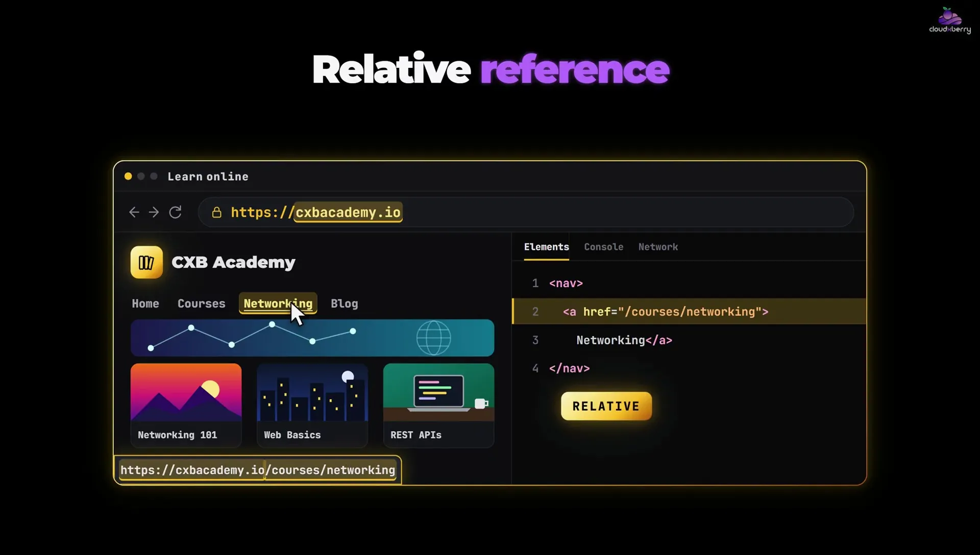Open the Blog nav link
This screenshot has width=980, height=555.
click(344, 304)
